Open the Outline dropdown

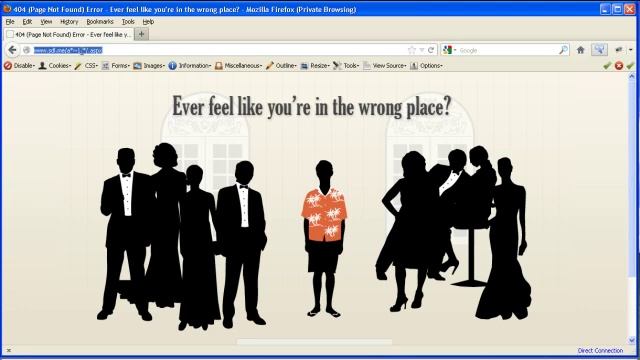click(281, 66)
